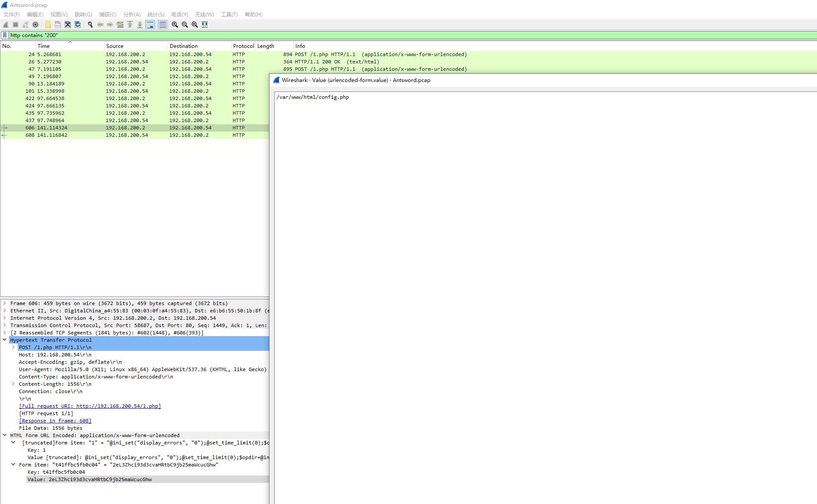Click the Zoom in icon
817x504 pixels.
point(175,25)
